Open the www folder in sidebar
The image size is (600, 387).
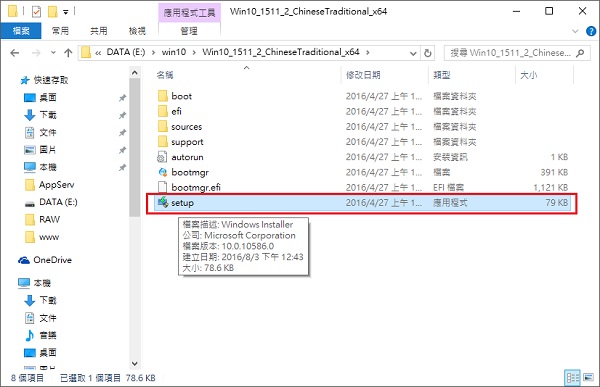point(42,237)
